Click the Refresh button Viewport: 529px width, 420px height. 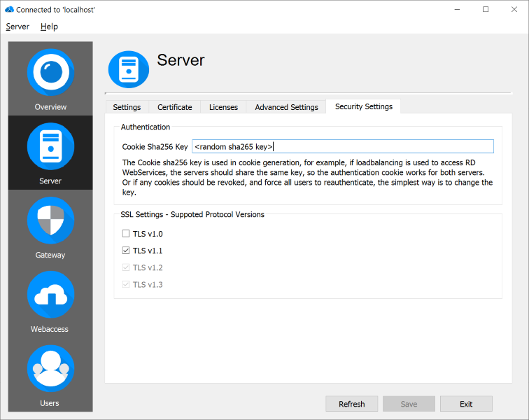click(x=352, y=404)
